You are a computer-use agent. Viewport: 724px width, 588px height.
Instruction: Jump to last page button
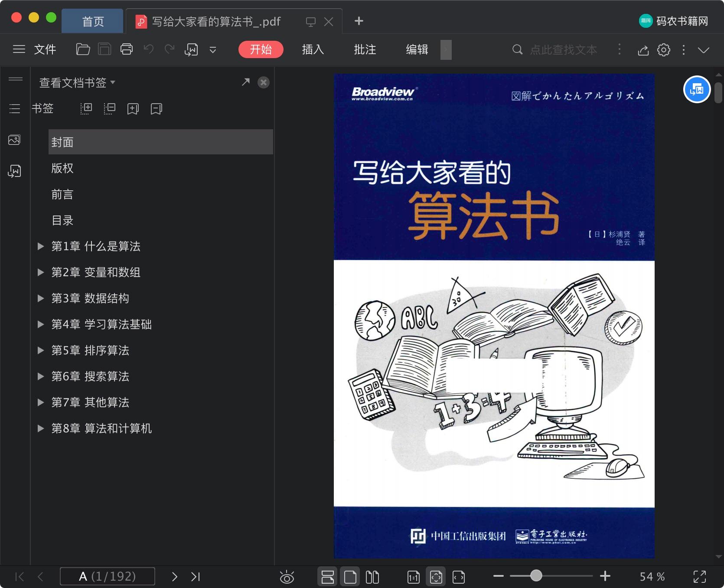click(x=196, y=576)
